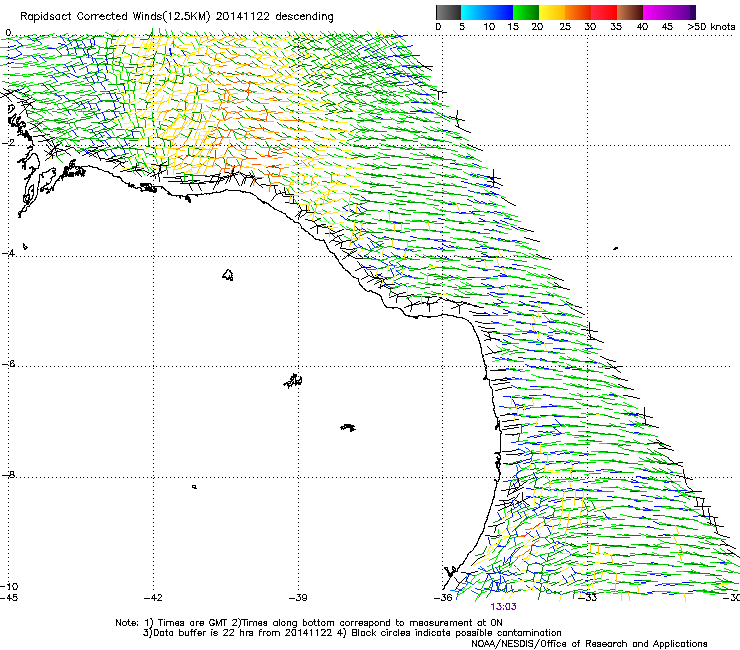The height and width of the screenshot is (650, 740).
Task: Click the '-8' latitude axis label
Action: [8, 475]
